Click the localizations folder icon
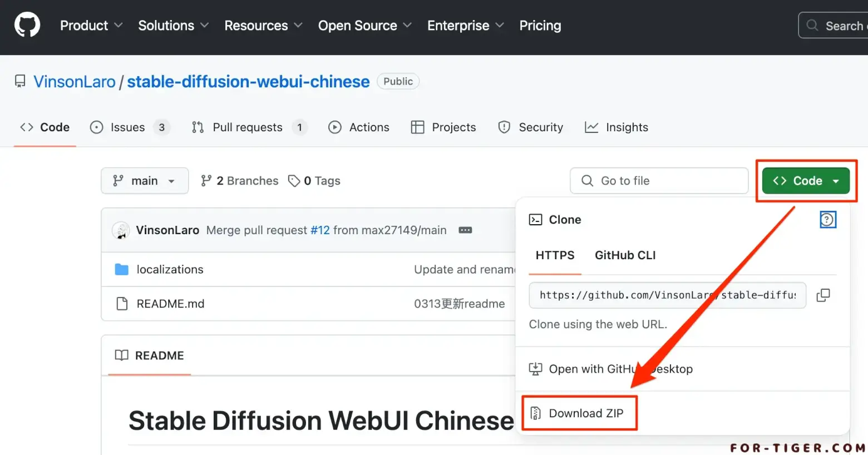 pyautogui.click(x=121, y=270)
